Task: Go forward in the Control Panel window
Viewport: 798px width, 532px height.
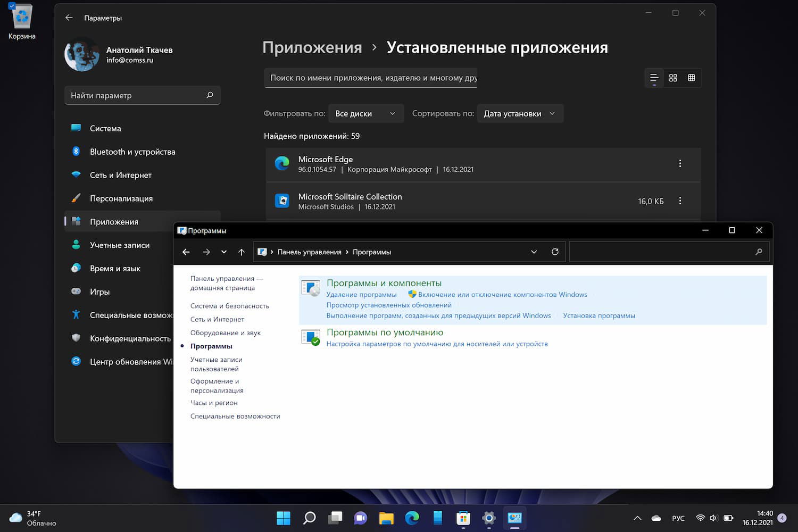Action: (x=206, y=252)
